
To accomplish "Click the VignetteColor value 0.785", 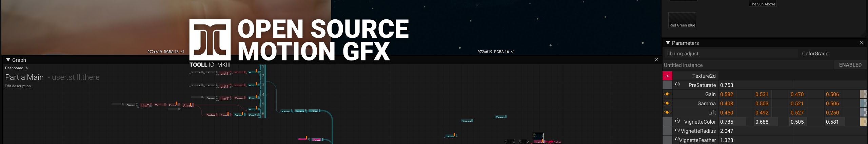I will click(x=727, y=122).
